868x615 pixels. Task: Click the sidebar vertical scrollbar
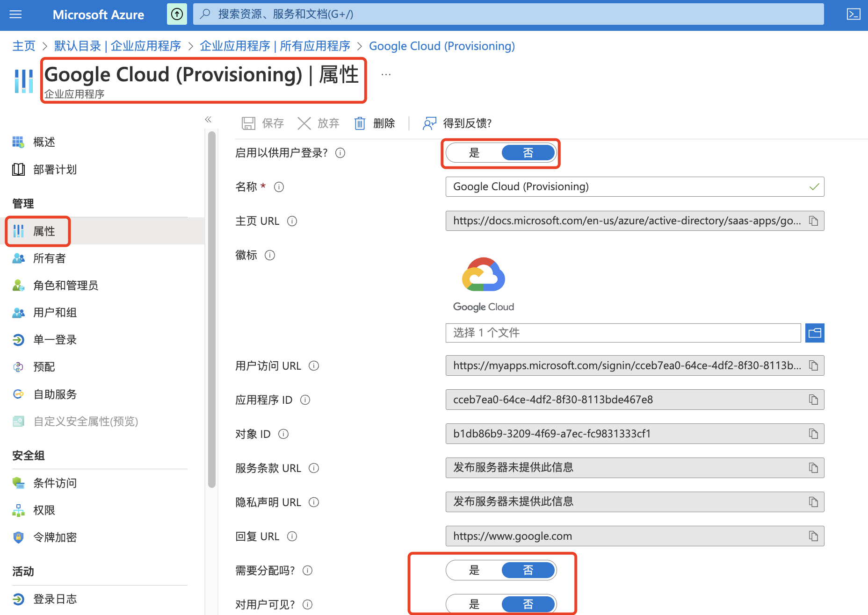click(x=212, y=309)
